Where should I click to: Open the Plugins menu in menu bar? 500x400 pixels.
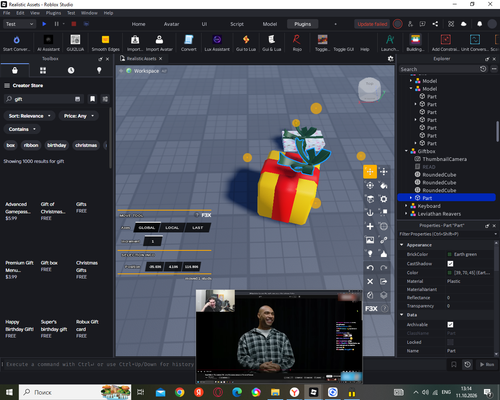click(53, 13)
